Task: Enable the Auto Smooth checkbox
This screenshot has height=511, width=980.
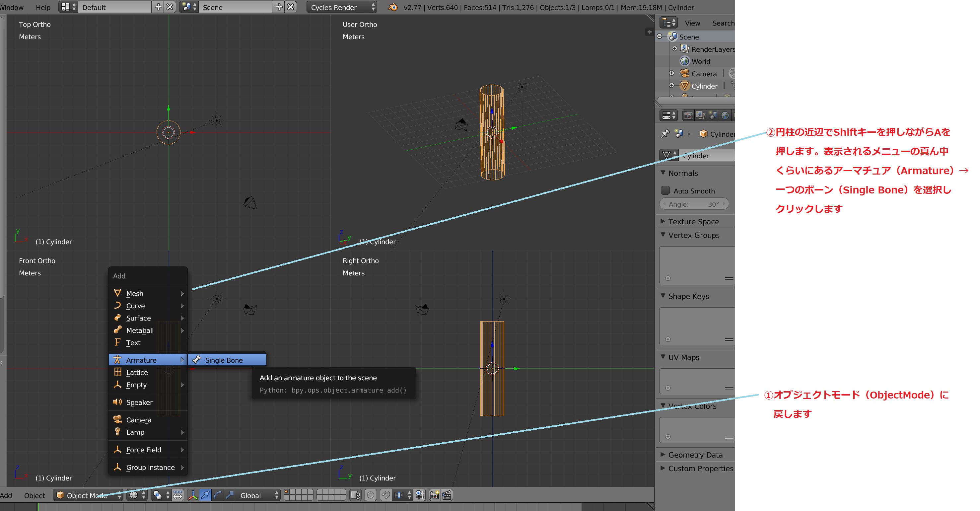Action: (665, 190)
